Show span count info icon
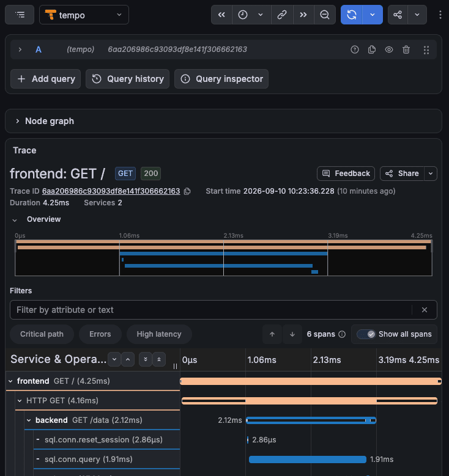Screen dimensions: 449x476 342,334
